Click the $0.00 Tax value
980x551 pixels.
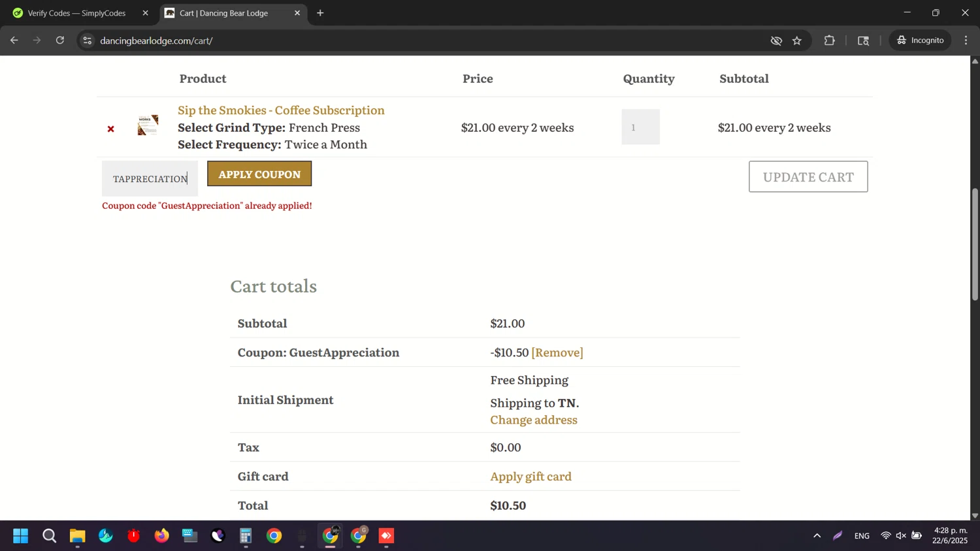point(506,447)
